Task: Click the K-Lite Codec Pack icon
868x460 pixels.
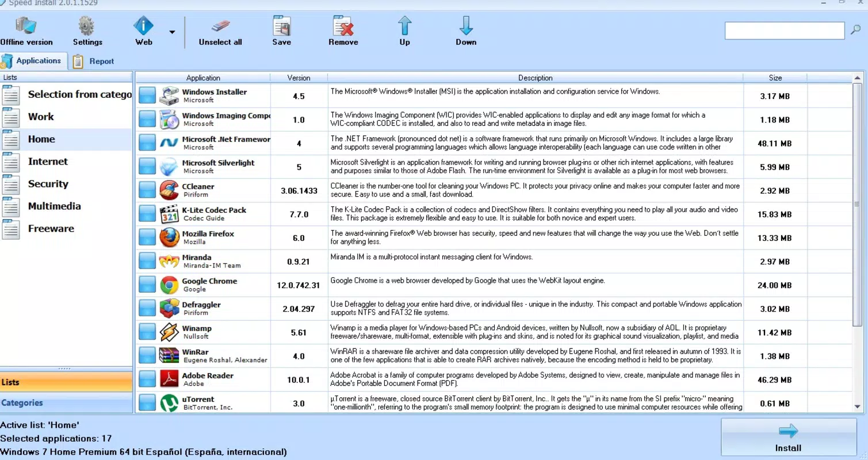Action: 169,214
